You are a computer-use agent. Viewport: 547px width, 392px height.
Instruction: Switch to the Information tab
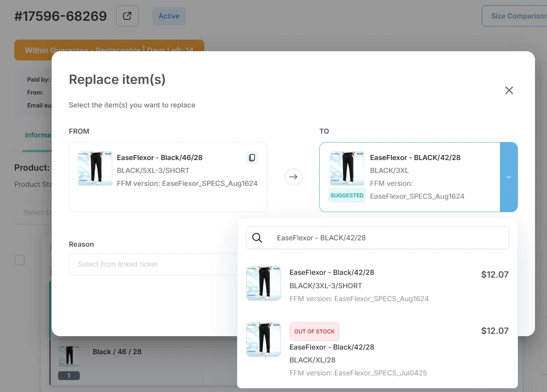pyautogui.click(x=38, y=135)
